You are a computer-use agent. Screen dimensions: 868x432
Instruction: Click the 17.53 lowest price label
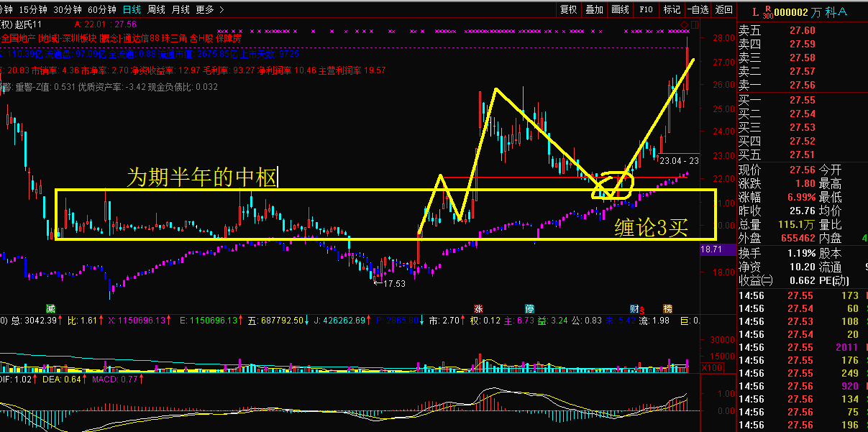(393, 284)
